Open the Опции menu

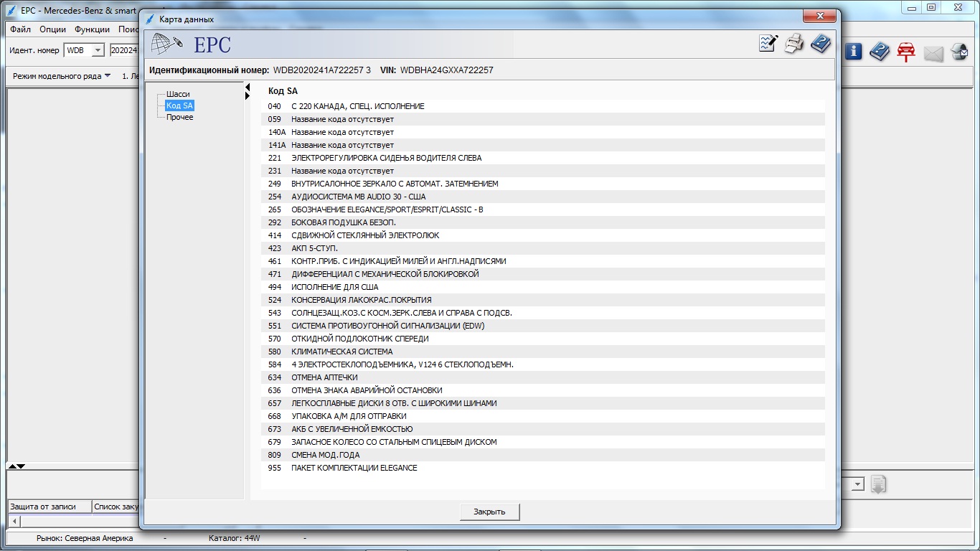coord(53,29)
